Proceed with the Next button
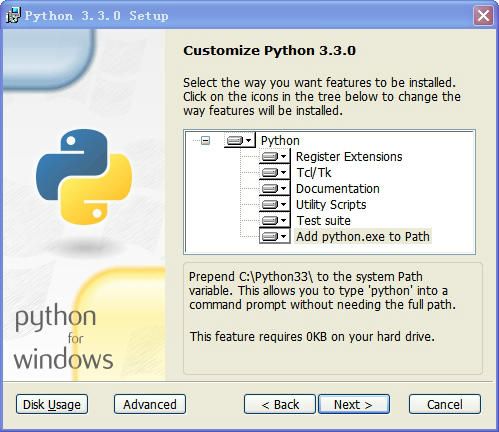Image resolution: width=499 pixels, height=432 pixels. 354,404
